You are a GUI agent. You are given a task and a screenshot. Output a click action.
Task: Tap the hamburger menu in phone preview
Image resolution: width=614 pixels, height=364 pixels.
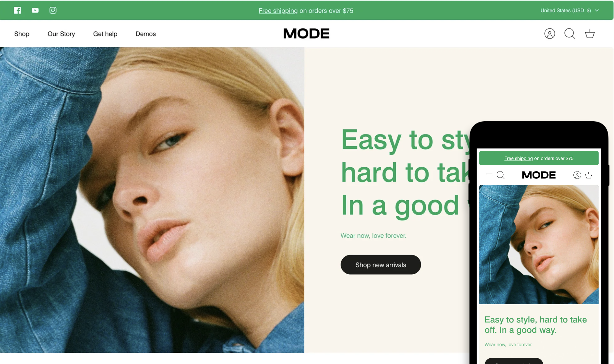click(489, 175)
